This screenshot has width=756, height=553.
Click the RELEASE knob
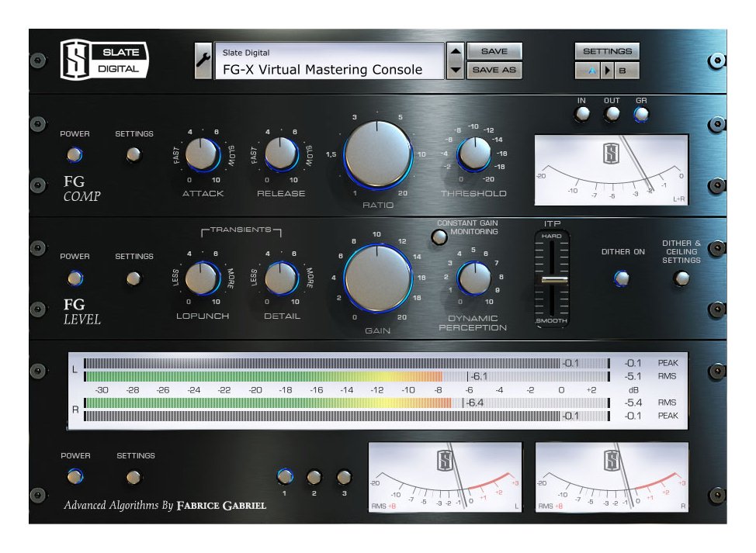[x=281, y=154]
